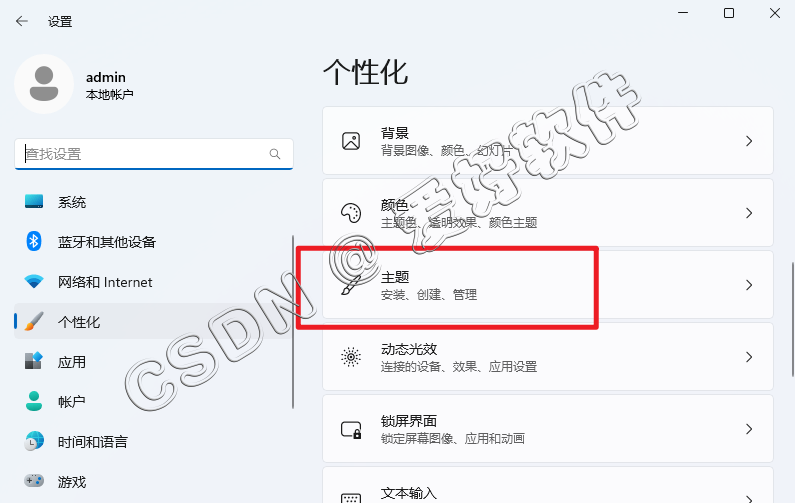795x503 pixels.
Task: Click the admin profile avatar
Action: (44, 84)
